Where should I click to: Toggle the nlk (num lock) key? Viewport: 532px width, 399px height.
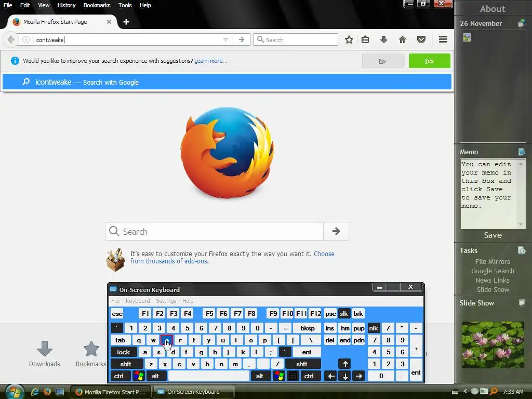click(373, 328)
